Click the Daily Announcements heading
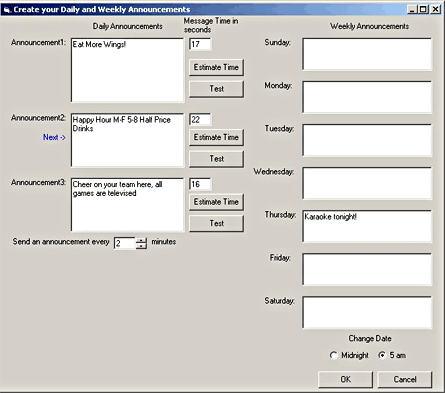 point(128,26)
